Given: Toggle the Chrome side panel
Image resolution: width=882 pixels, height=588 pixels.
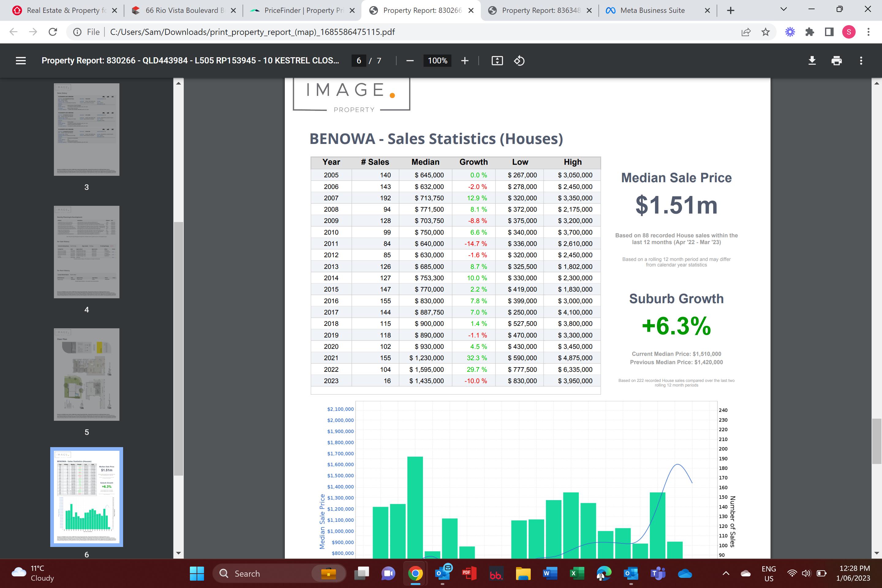Looking at the screenshot, I should coord(829,32).
